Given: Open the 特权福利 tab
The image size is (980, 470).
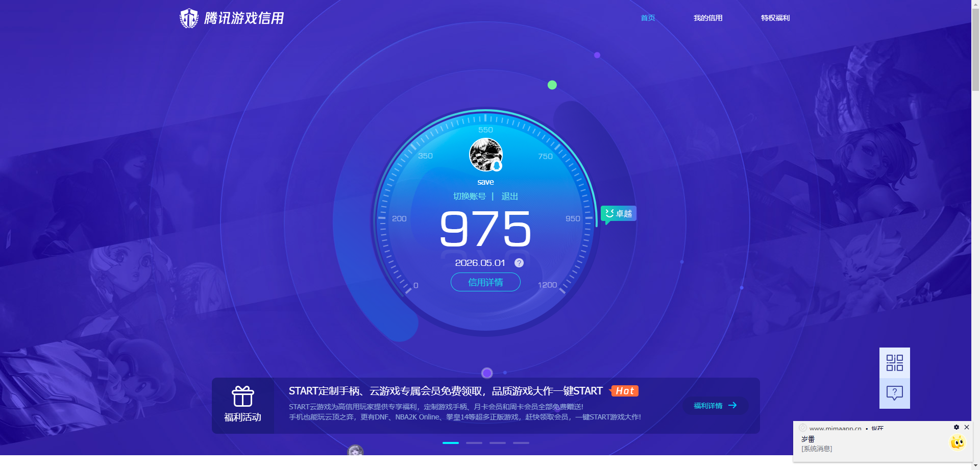Looking at the screenshot, I should coord(775,18).
